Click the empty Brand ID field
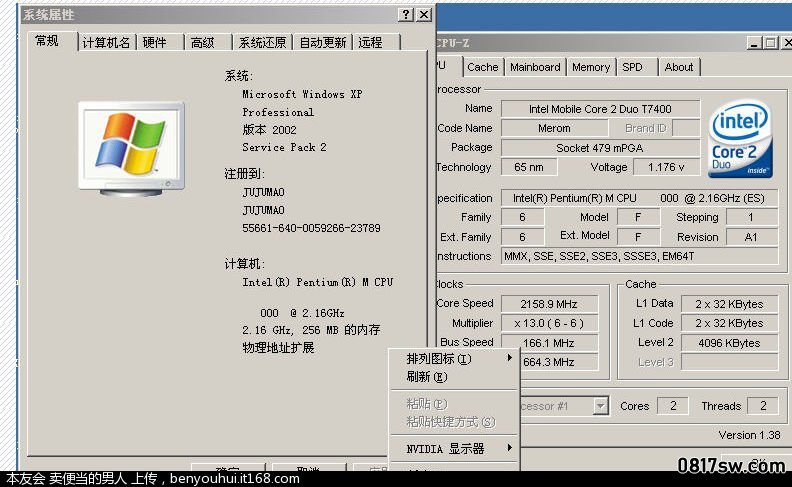This screenshot has height=487, width=792. (x=686, y=128)
